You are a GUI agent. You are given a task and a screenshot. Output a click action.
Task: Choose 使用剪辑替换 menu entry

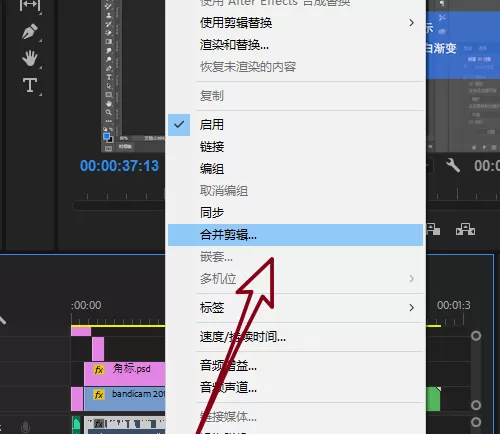(295, 23)
